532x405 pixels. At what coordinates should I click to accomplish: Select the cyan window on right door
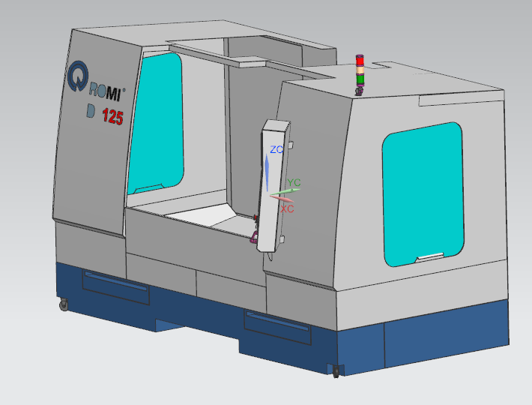click(x=423, y=193)
